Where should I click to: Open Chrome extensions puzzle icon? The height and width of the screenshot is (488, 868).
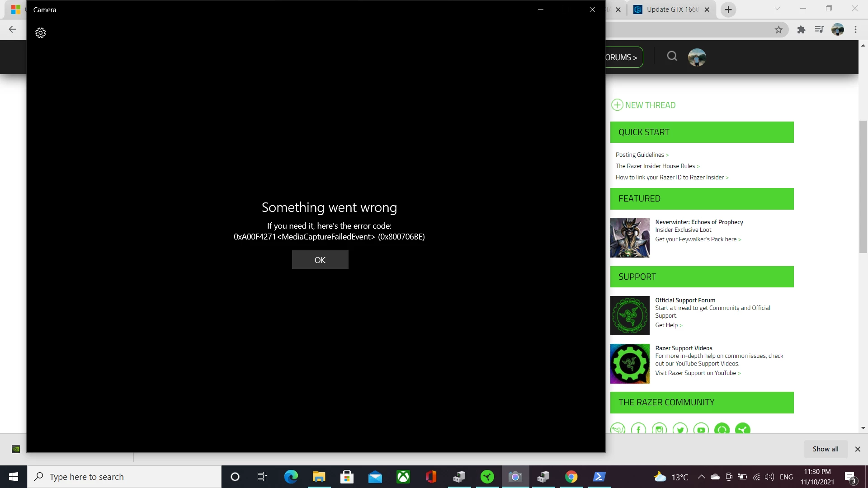click(801, 30)
